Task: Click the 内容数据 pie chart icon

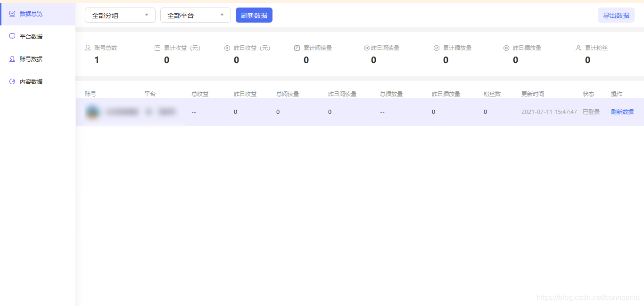Action: pyautogui.click(x=12, y=82)
